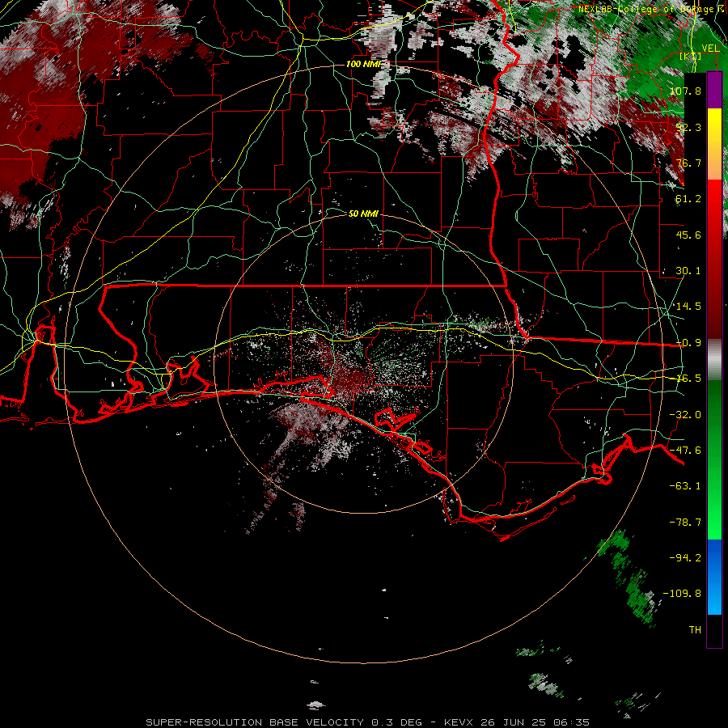Viewport: 728px width, 728px height.
Task: Click the -32.0 velocity scale value
Action: (685, 415)
